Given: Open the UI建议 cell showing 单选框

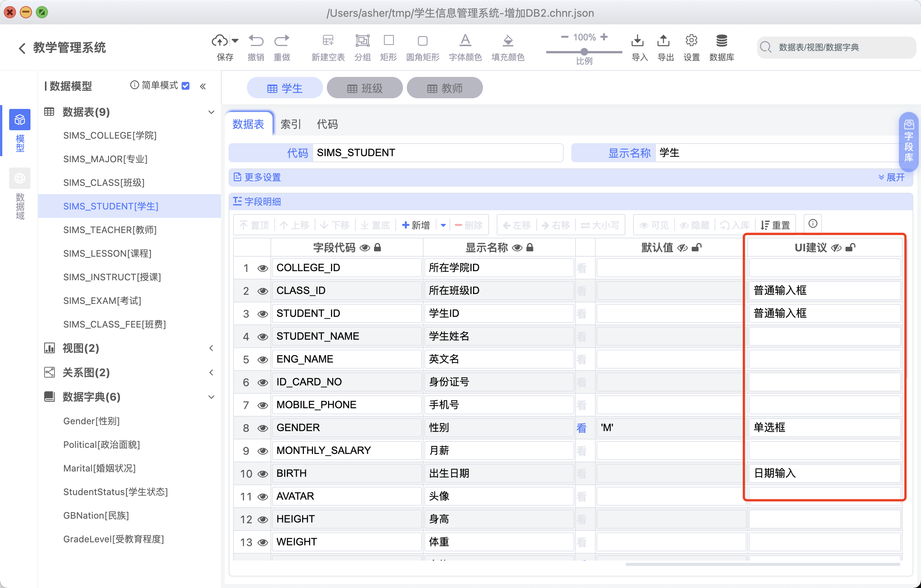Looking at the screenshot, I should click(x=824, y=427).
